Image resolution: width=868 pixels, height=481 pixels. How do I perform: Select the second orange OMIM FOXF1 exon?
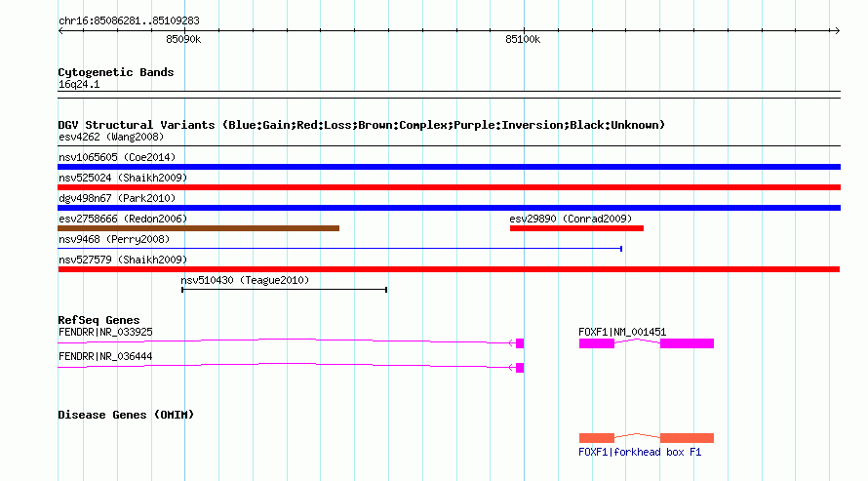(x=687, y=438)
